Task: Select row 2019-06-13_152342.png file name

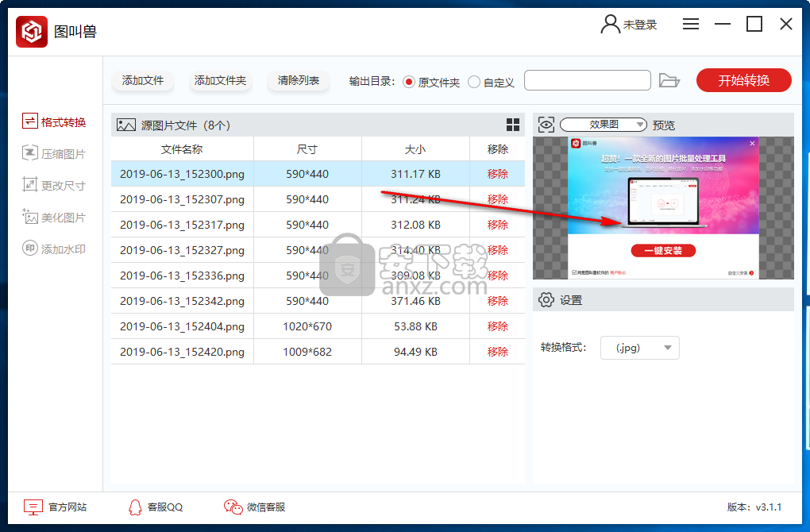Action: tap(182, 301)
